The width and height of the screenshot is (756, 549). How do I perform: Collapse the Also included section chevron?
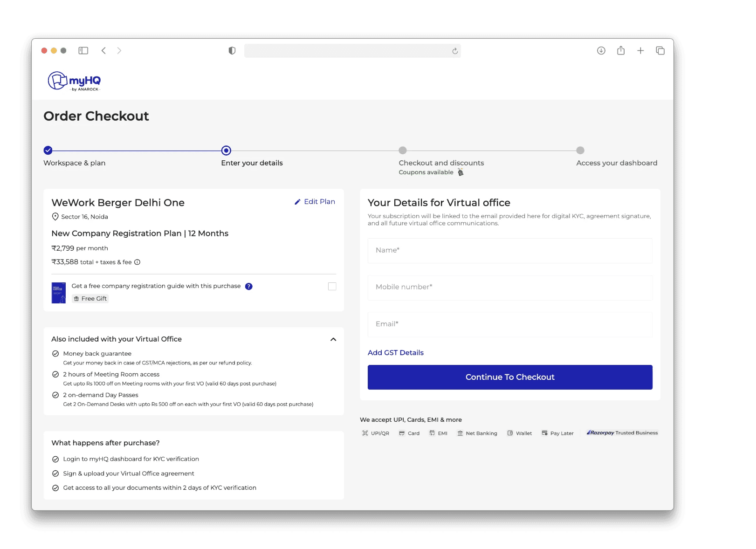coord(333,339)
